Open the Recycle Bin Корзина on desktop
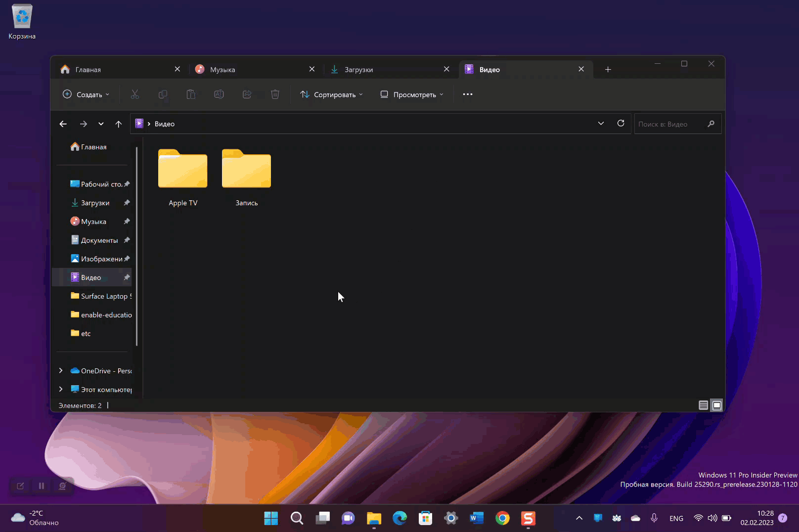Viewport: 799px width, 532px height. [22, 22]
